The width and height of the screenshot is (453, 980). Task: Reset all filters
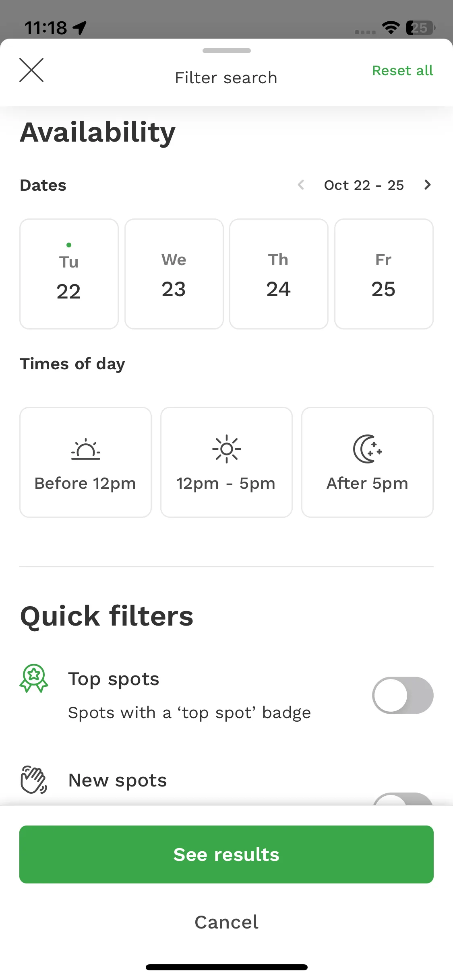[x=403, y=70]
